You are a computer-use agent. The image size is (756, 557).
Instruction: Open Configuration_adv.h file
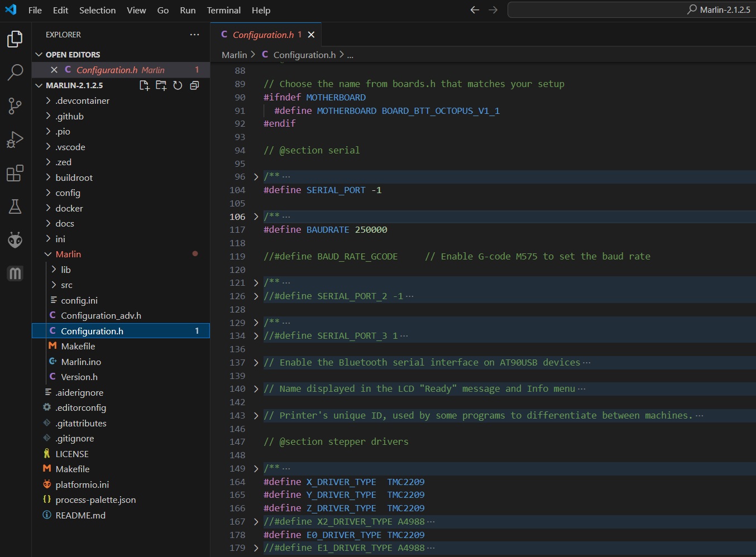[x=101, y=316]
